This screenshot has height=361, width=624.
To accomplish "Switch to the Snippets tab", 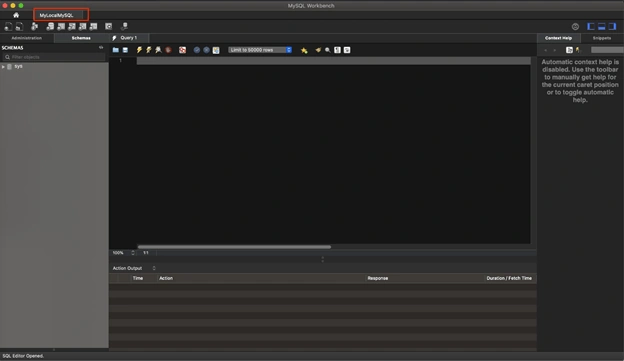I will tap(602, 38).
